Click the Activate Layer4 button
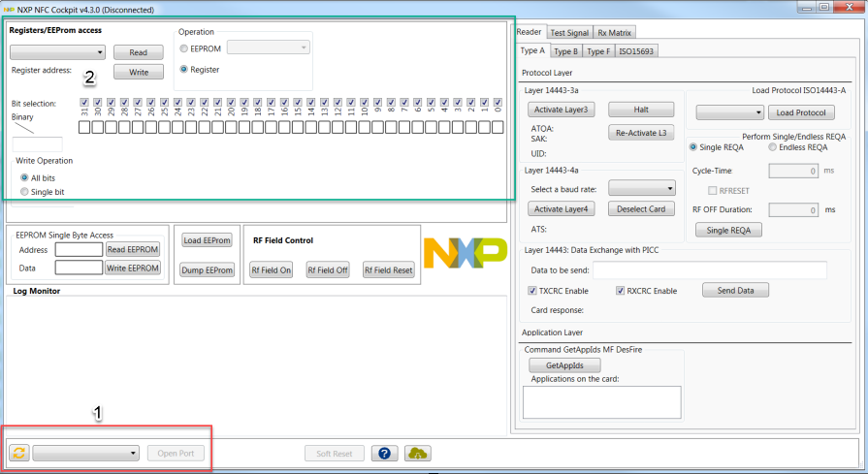This screenshot has height=474, width=868. point(562,208)
